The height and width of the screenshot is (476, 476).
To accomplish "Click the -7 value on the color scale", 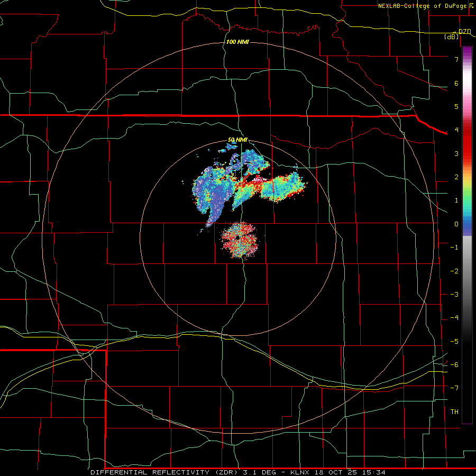I will pyautogui.click(x=454, y=388).
